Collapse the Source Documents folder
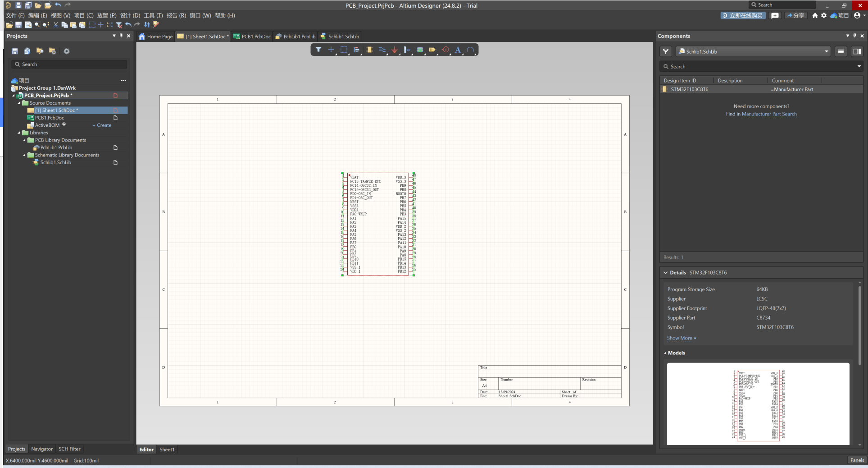Image resolution: width=868 pixels, height=468 pixels. coord(20,103)
